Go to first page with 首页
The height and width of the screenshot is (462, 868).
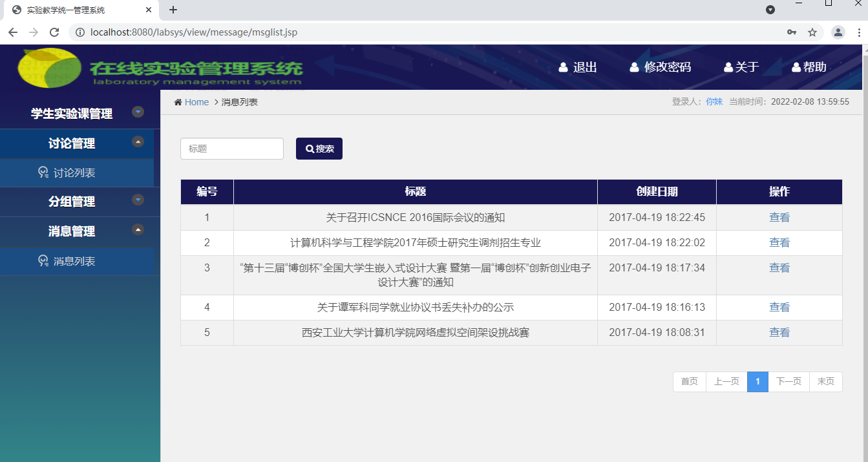pos(690,382)
